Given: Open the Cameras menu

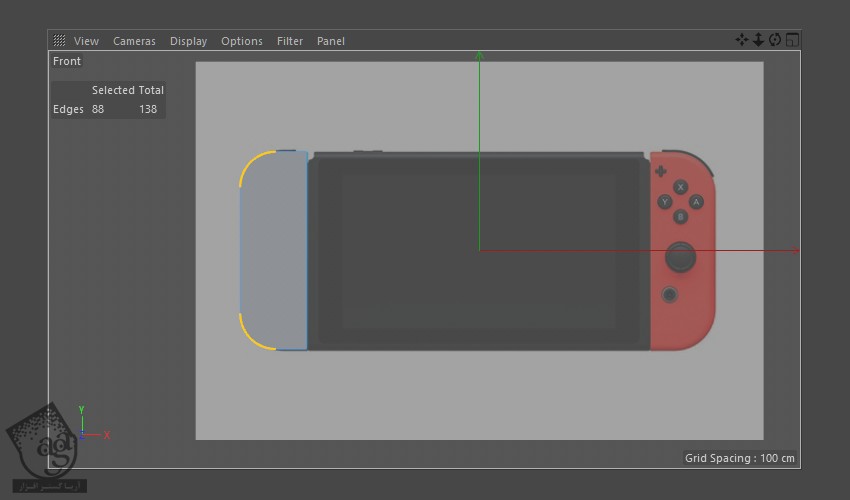Looking at the screenshot, I should point(134,41).
